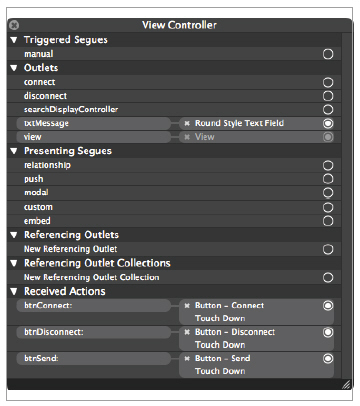
Task: Click x icon beside Button – Connect
Action: point(187,305)
